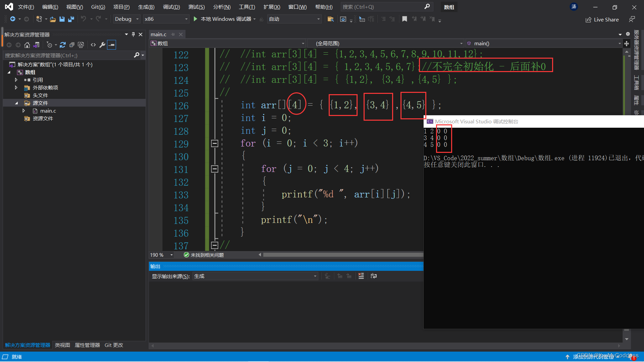Toggle auto-hide pin on Solution Explorer
This screenshot has height=362, width=644.
pyautogui.click(x=133, y=34)
